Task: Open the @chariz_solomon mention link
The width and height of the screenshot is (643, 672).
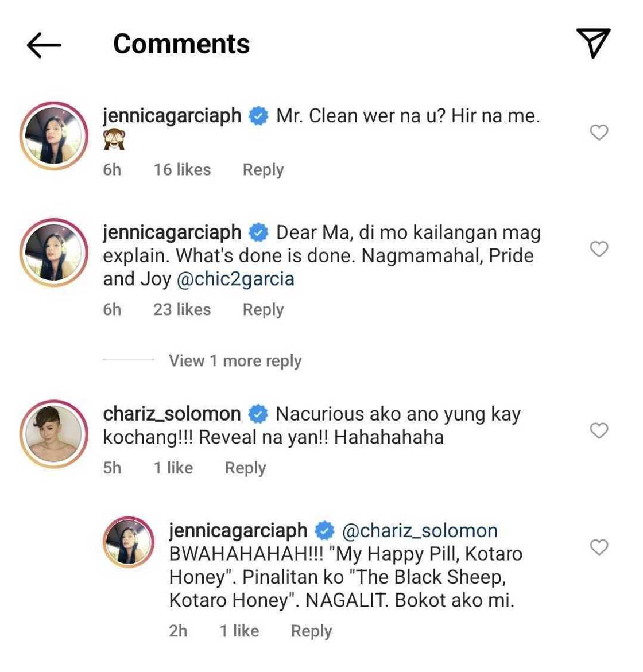Action: [x=420, y=531]
